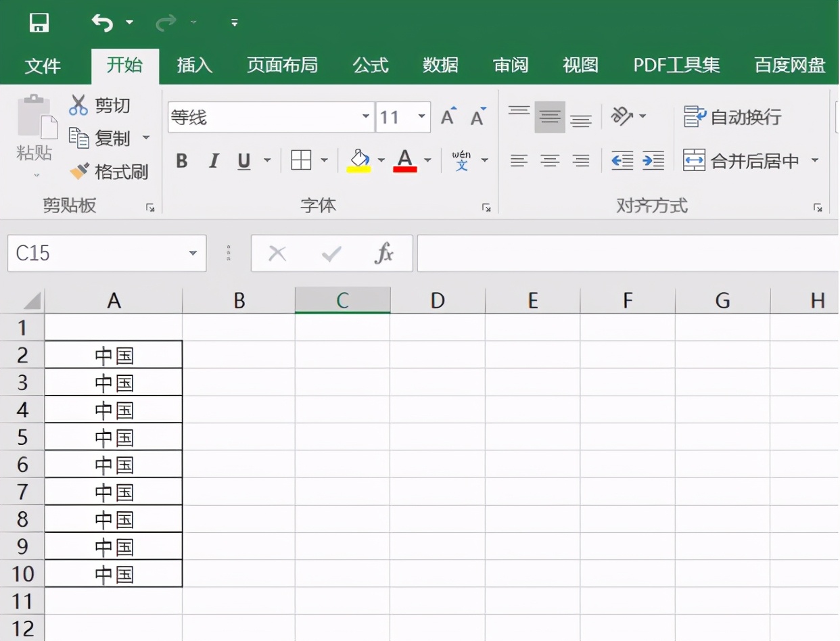Select column C header
The image size is (840, 641).
(x=343, y=300)
